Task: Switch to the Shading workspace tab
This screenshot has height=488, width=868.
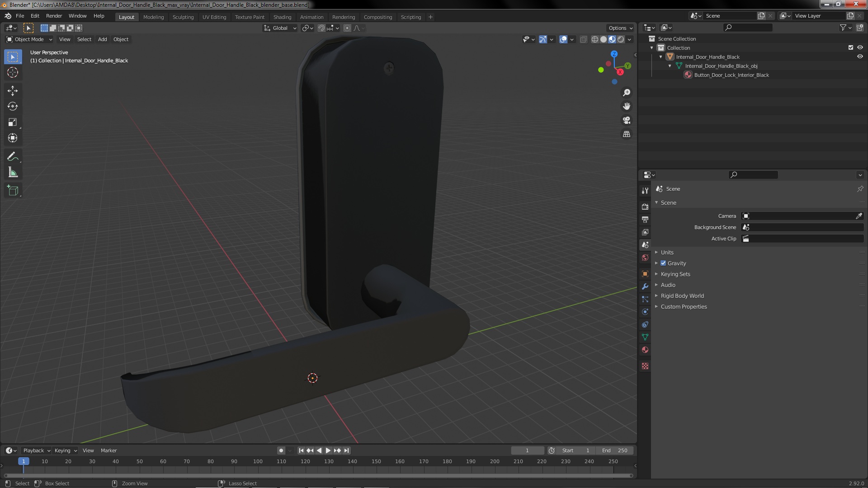Action: 282,17
